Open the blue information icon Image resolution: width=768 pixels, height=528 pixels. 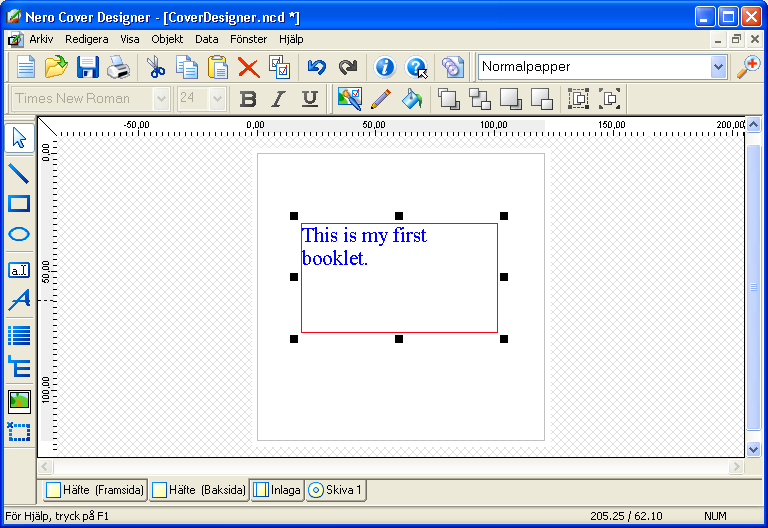pyautogui.click(x=384, y=67)
